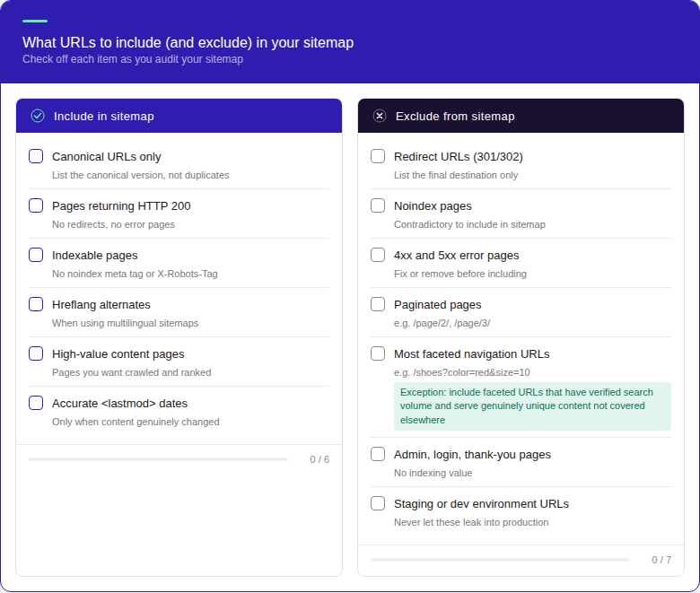Click the Noindex pages label
Screen dimensions: 700x593
[433, 206]
